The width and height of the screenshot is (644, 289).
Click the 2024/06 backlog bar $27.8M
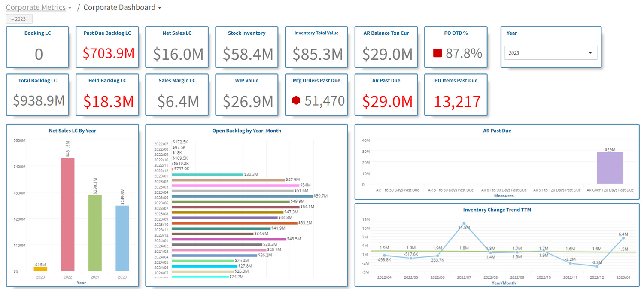[x=204, y=266]
